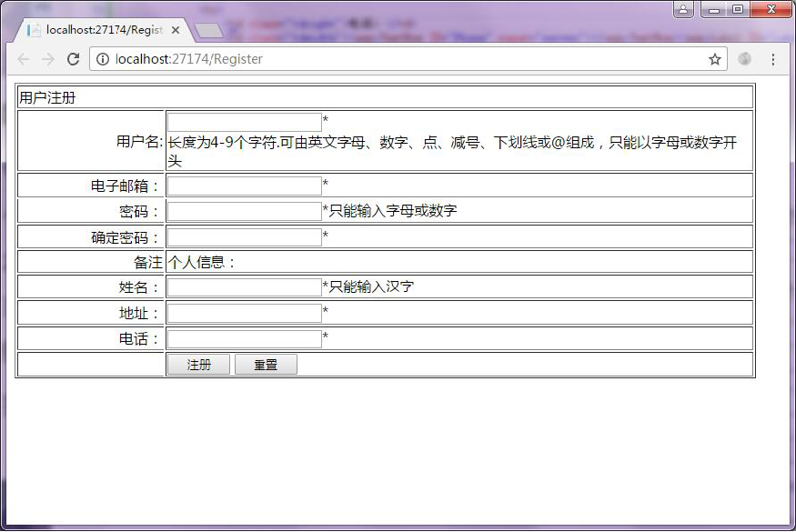Maximize the Chrome window
The image size is (796, 532).
point(738,9)
